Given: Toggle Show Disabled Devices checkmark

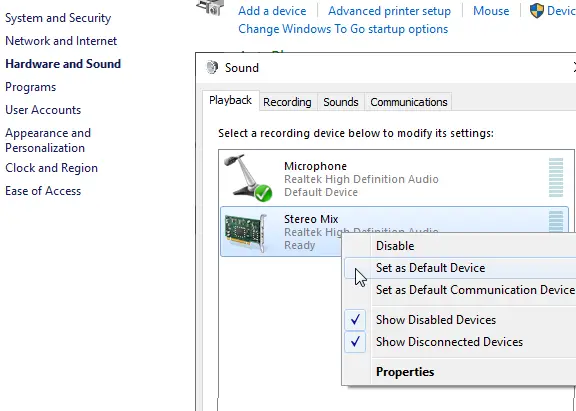Looking at the screenshot, I should click(355, 320).
